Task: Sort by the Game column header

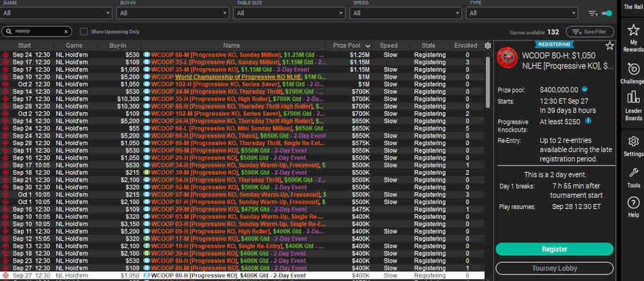Action: pyautogui.click(x=74, y=46)
